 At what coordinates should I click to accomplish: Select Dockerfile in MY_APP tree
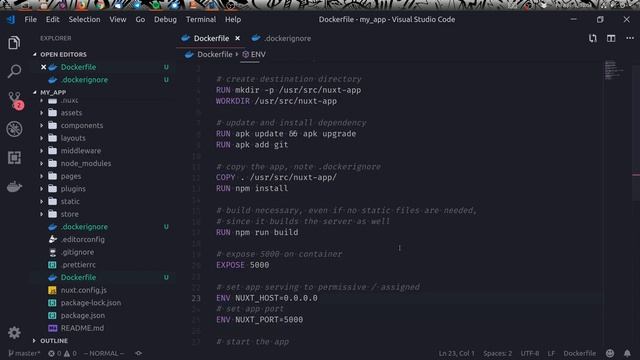[78, 277]
